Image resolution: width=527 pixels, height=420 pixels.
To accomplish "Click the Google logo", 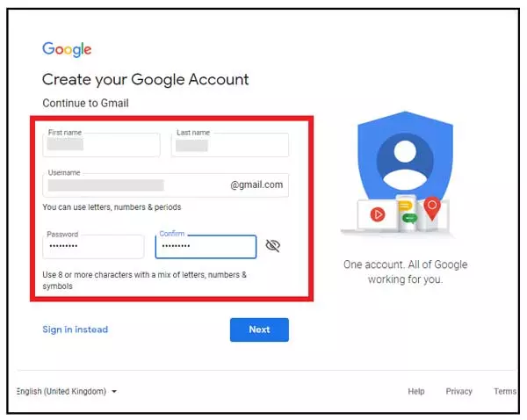I will point(67,49).
